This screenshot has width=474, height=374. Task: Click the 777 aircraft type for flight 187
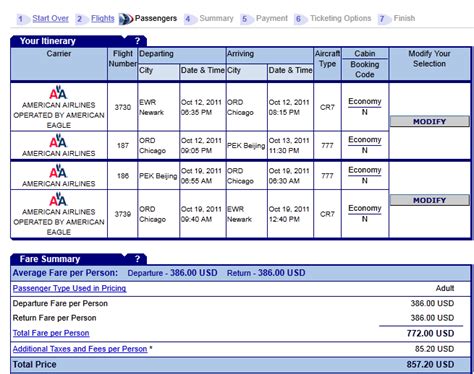click(327, 145)
